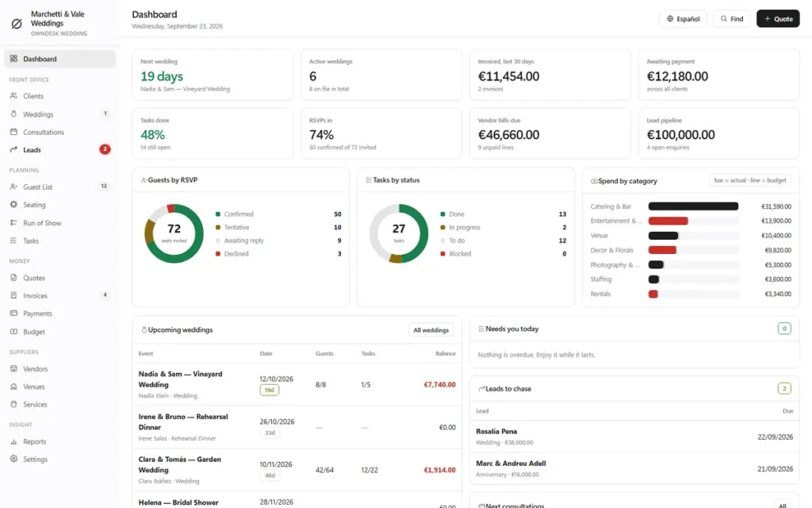Click the globe icon in Español button

tap(669, 19)
